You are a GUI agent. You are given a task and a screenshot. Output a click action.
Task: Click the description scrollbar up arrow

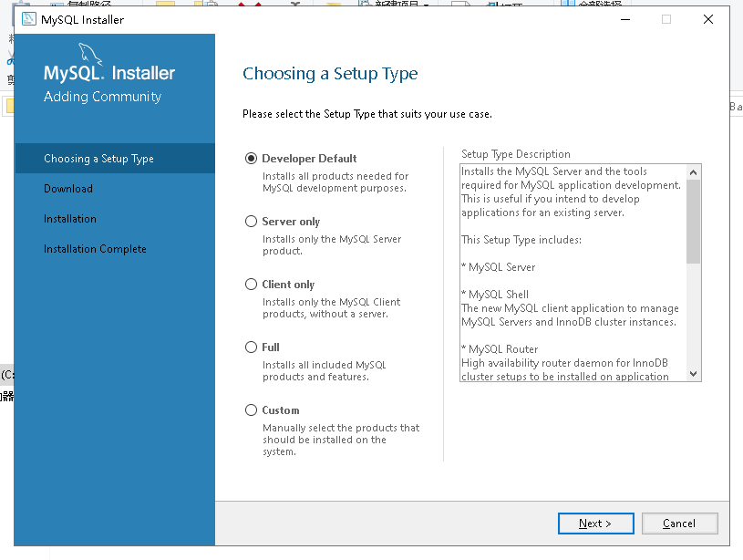[693, 172]
